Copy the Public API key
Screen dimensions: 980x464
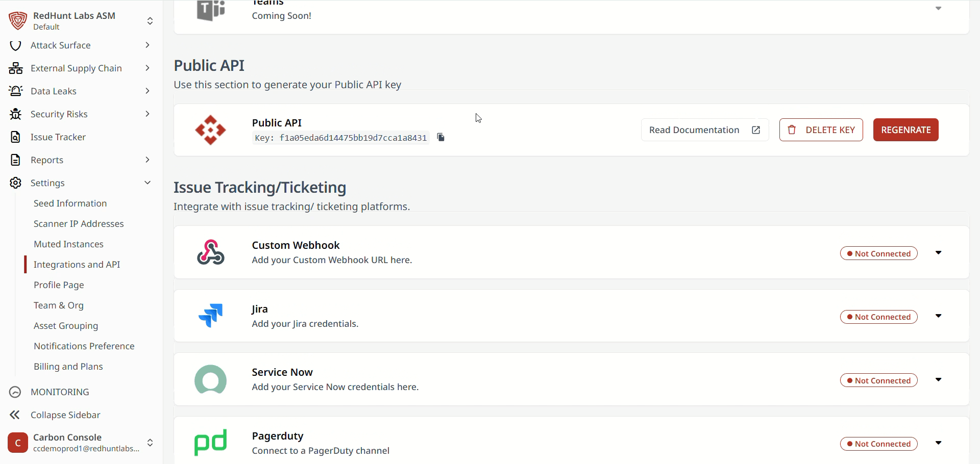(441, 137)
